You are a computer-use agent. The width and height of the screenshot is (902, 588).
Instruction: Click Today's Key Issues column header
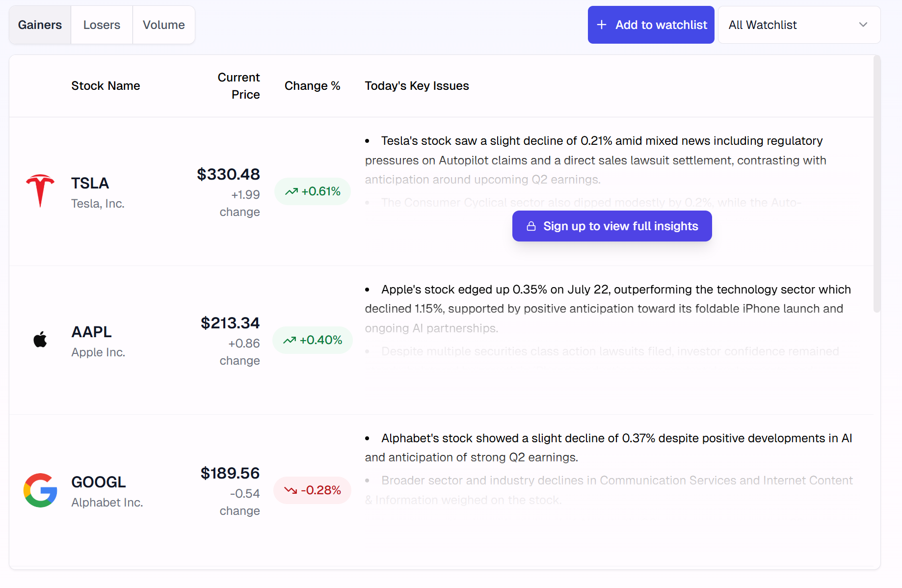click(417, 86)
